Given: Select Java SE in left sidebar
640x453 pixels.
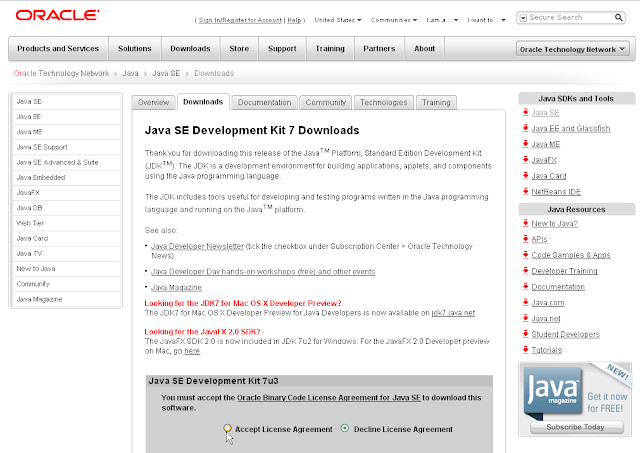Looking at the screenshot, I should (x=66, y=102).
